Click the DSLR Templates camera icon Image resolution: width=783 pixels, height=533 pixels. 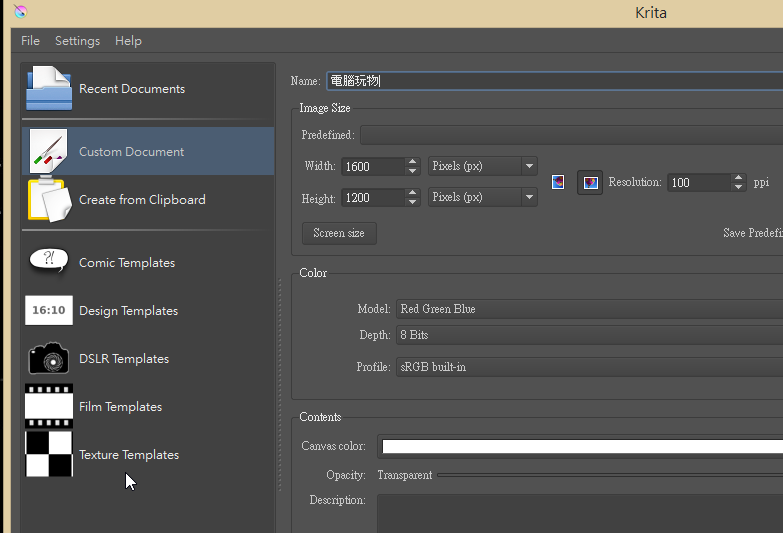49,358
